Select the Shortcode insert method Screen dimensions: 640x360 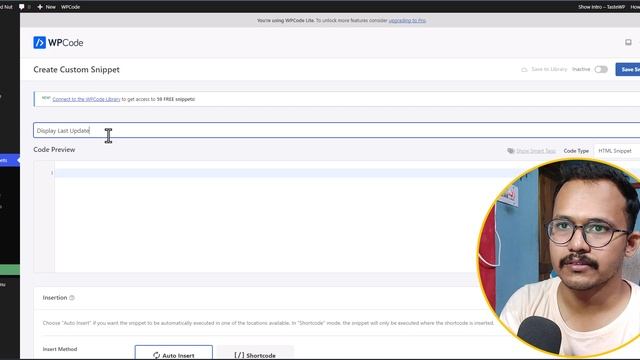point(255,354)
